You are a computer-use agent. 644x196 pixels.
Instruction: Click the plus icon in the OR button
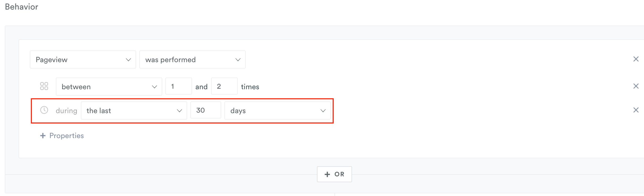point(327,174)
